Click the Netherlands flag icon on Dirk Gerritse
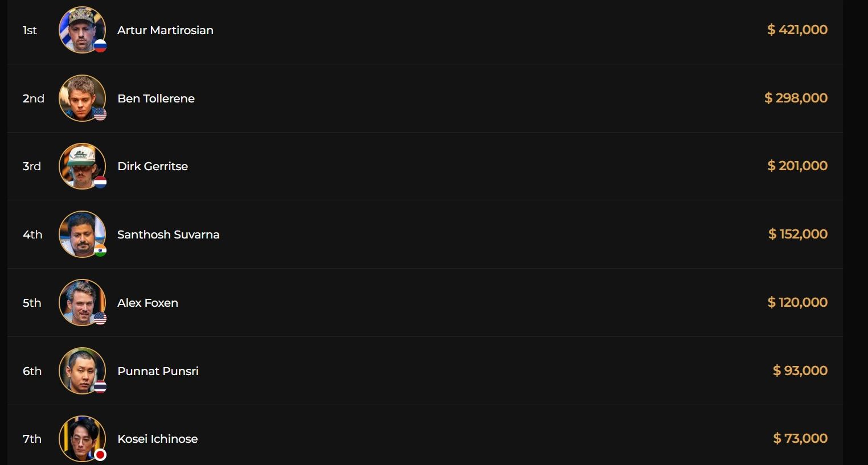868x465 pixels. tap(100, 182)
